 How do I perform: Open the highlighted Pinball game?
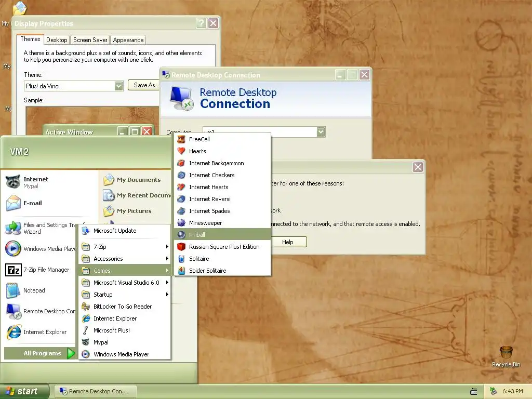[x=222, y=235]
